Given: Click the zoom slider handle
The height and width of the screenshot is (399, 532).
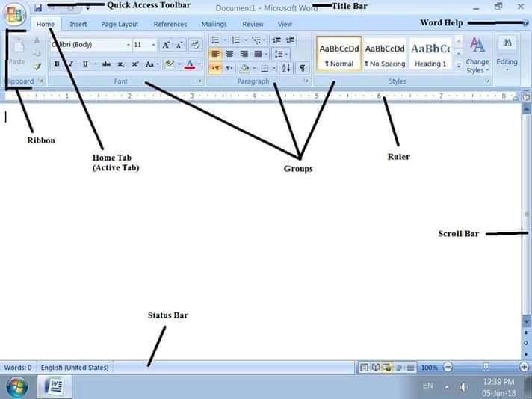Looking at the screenshot, I should [x=486, y=366].
